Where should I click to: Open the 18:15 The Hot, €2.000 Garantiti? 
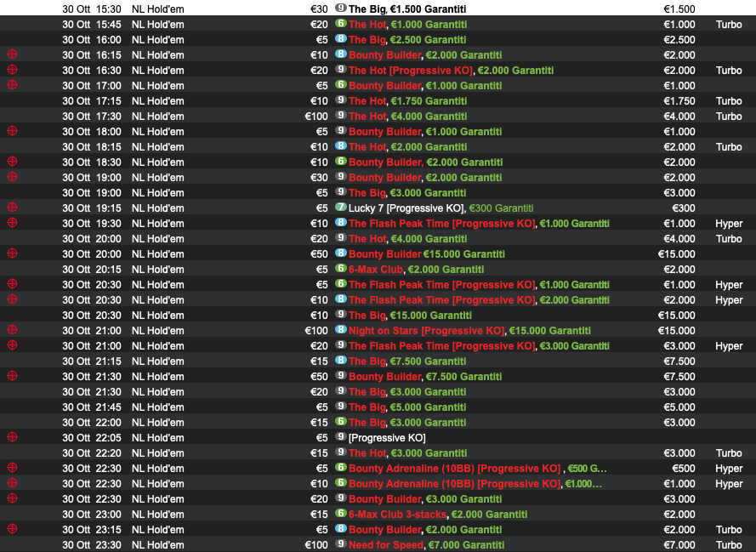click(x=407, y=147)
